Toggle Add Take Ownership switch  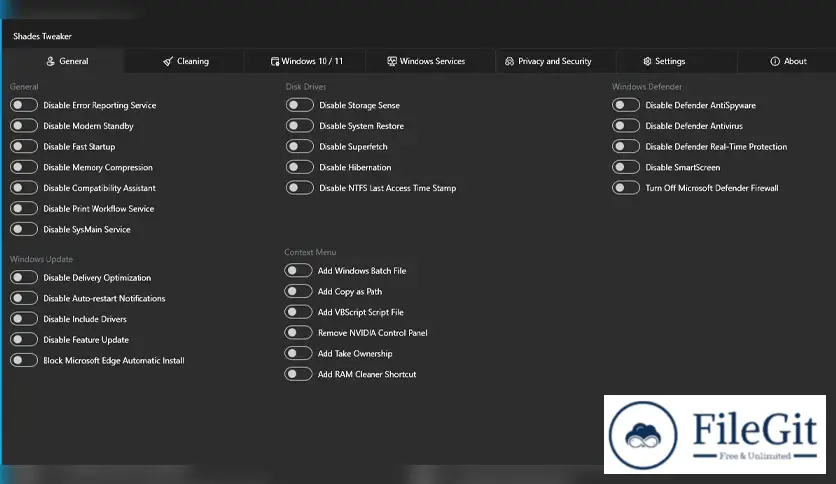point(298,353)
